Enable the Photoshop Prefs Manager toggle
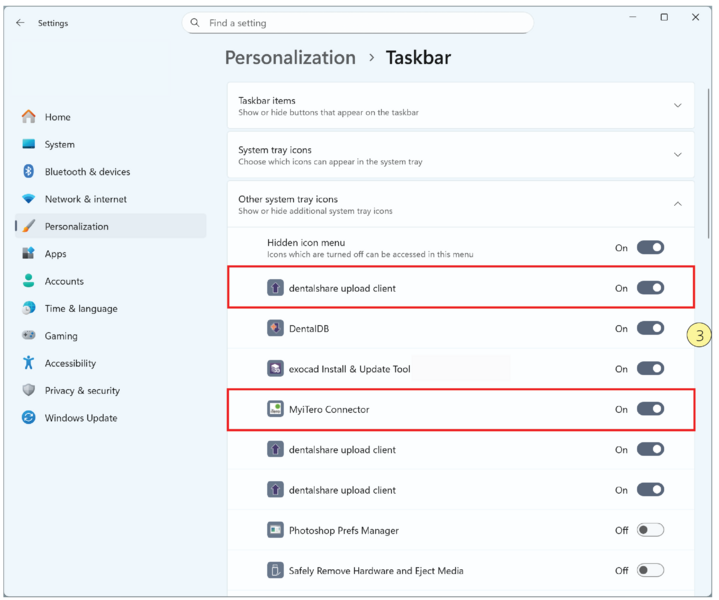 [x=650, y=530]
